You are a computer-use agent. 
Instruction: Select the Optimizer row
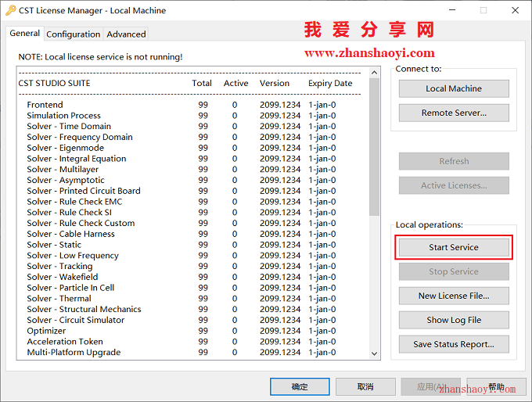[182, 331]
